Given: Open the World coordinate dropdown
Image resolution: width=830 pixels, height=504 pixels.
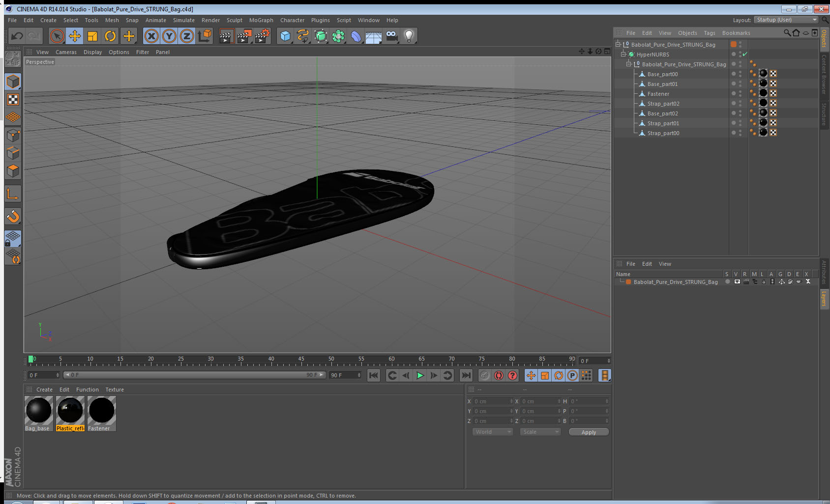Looking at the screenshot, I should [493, 432].
